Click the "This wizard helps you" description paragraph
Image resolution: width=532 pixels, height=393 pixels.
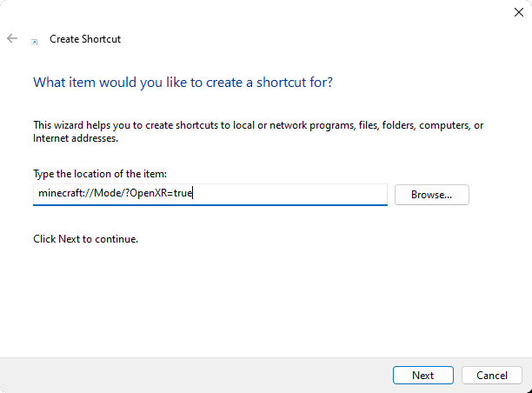(x=258, y=131)
